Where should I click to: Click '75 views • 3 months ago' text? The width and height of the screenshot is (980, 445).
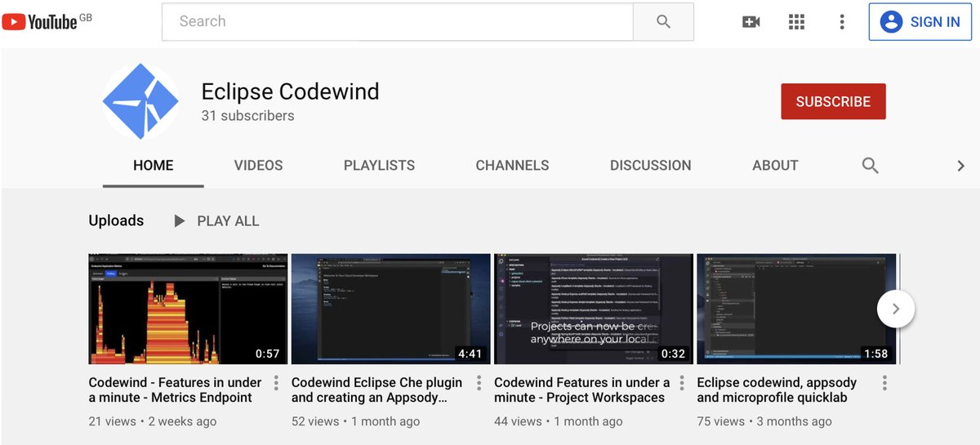pyautogui.click(x=764, y=422)
